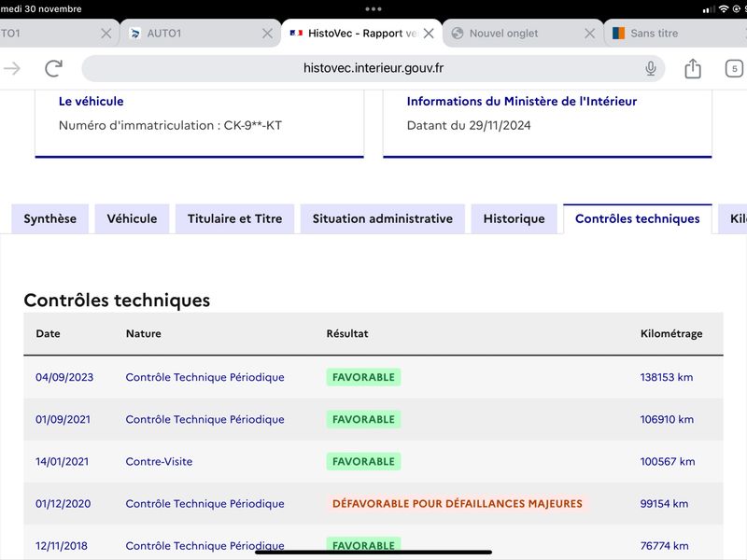The height and width of the screenshot is (560, 747).
Task: Select the date 01/12/2020
Action: (x=63, y=503)
